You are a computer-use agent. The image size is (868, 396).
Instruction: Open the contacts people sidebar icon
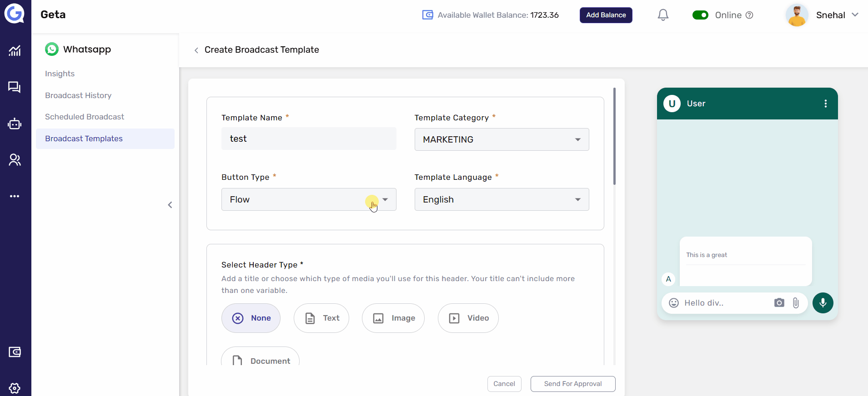15,160
